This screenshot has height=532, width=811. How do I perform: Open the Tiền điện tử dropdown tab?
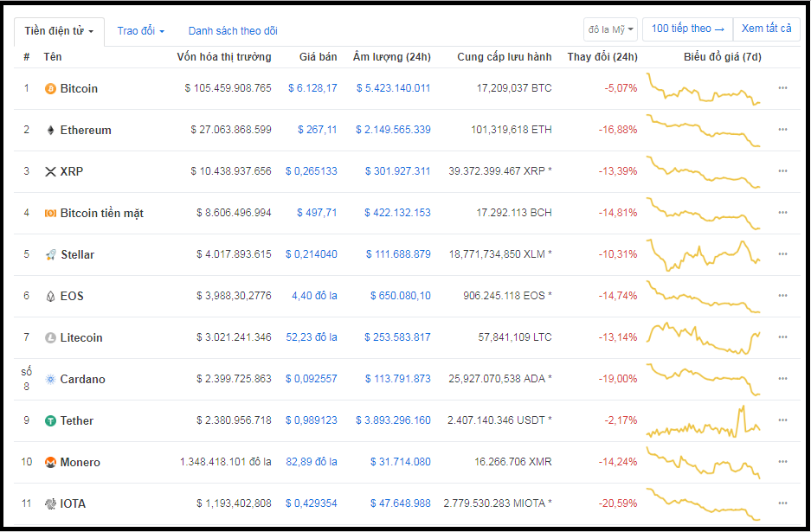click(x=59, y=31)
